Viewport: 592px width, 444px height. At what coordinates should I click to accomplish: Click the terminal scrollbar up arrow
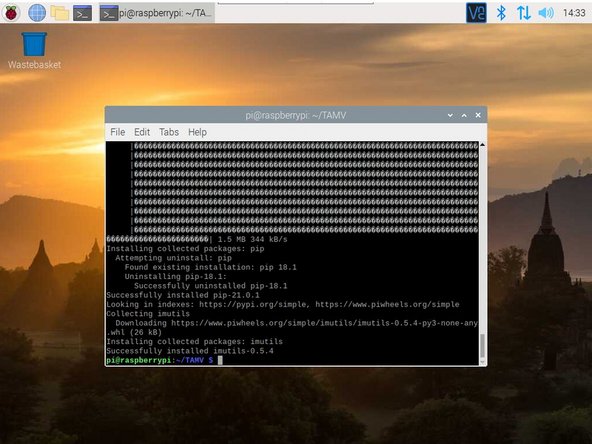point(482,145)
